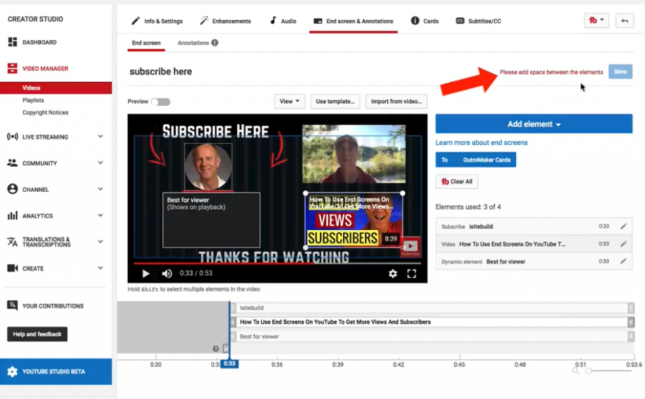The height and width of the screenshot is (399, 645).
Task: Click Import from video button
Action: pos(396,101)
